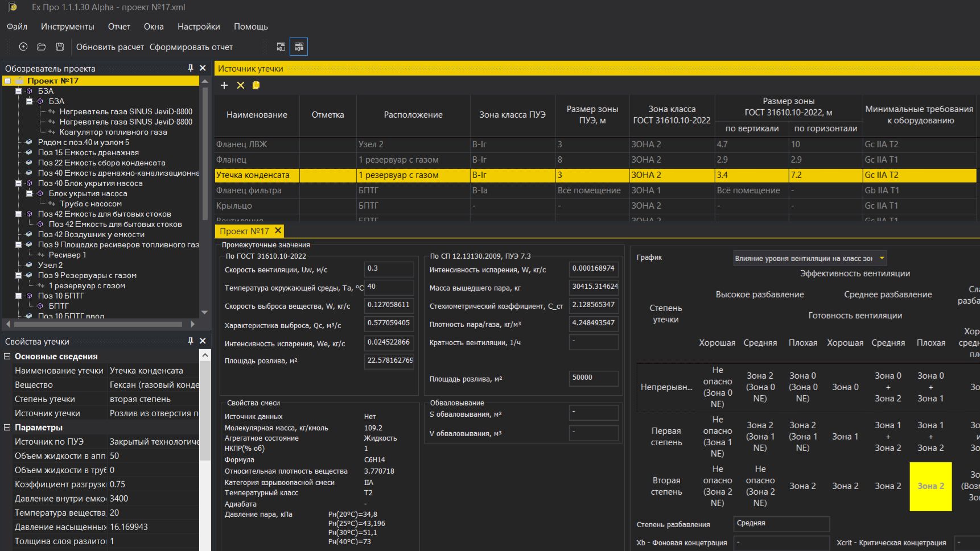
Task: Toggle the first window layout toolbar icon
Action: pyautogui.click(x=281, y=47)
